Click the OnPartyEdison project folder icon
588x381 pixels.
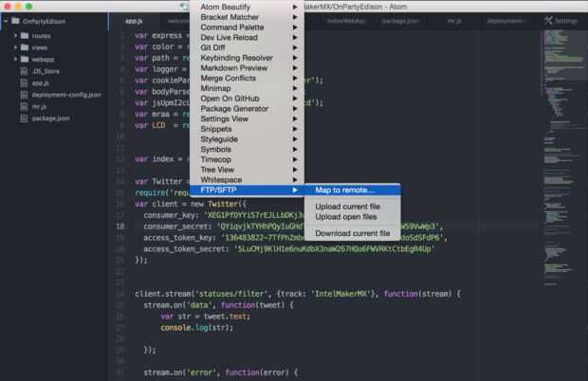tap(15, 21)
